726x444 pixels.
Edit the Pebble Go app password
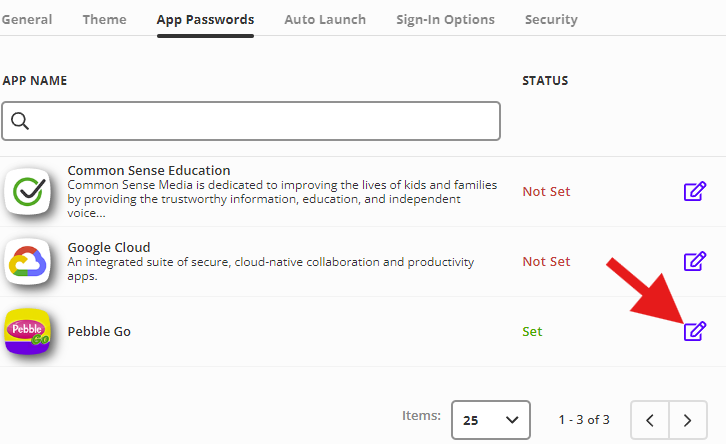point(695,331)
